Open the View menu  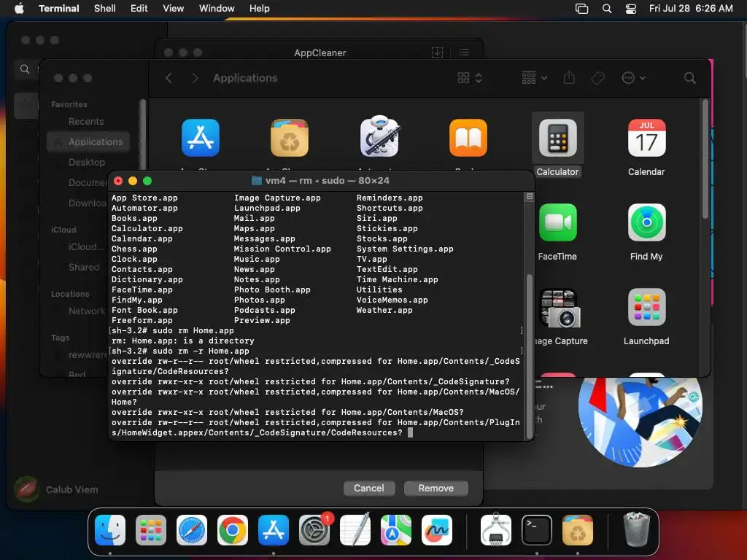174,8
